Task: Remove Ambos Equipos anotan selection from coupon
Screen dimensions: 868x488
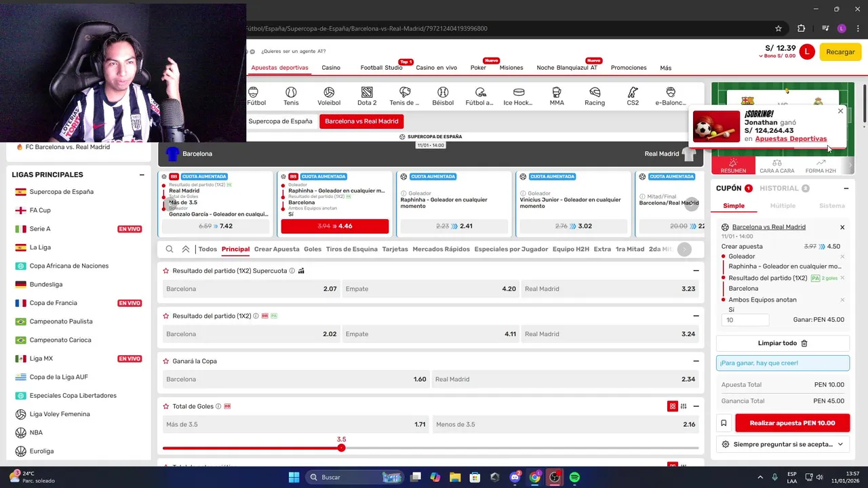Action: coord(842,300)
